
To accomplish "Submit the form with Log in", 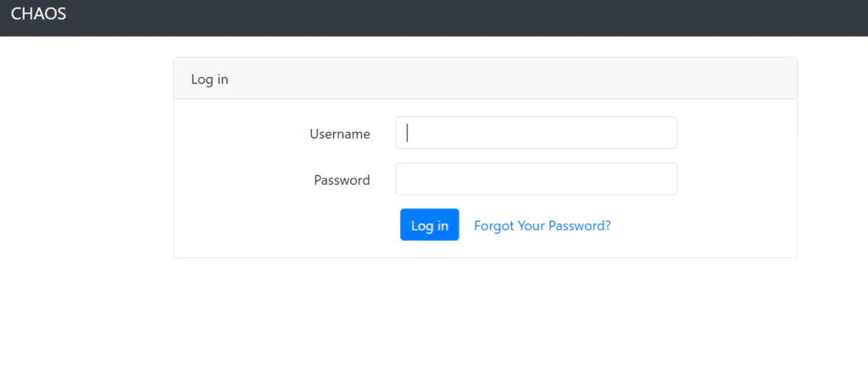I will coord(429,225).
